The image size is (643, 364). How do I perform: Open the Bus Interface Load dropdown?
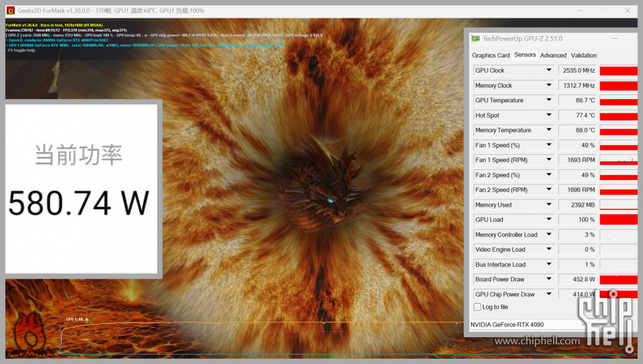[x=549, y=264]
